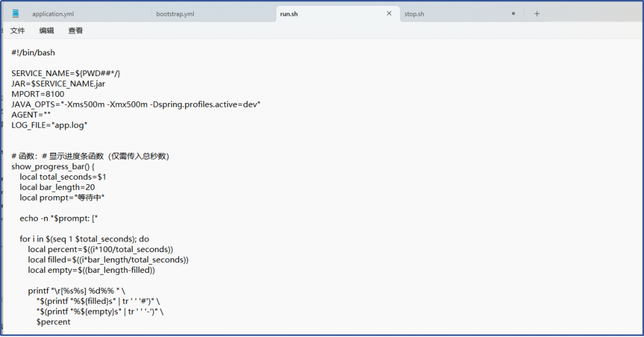
Task: Click the Notepad app icon in title bar
Action: pyautogui.click(x=15, y=13)
